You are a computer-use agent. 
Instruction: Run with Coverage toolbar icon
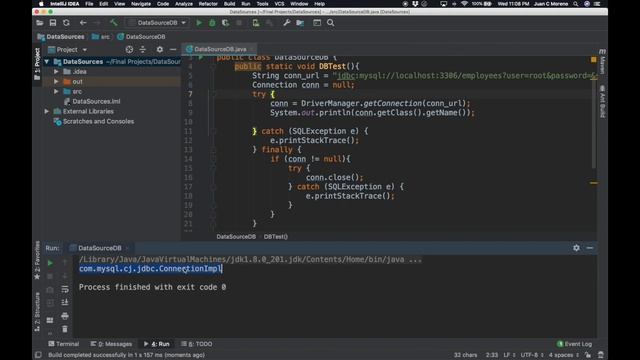click(225, 23)
